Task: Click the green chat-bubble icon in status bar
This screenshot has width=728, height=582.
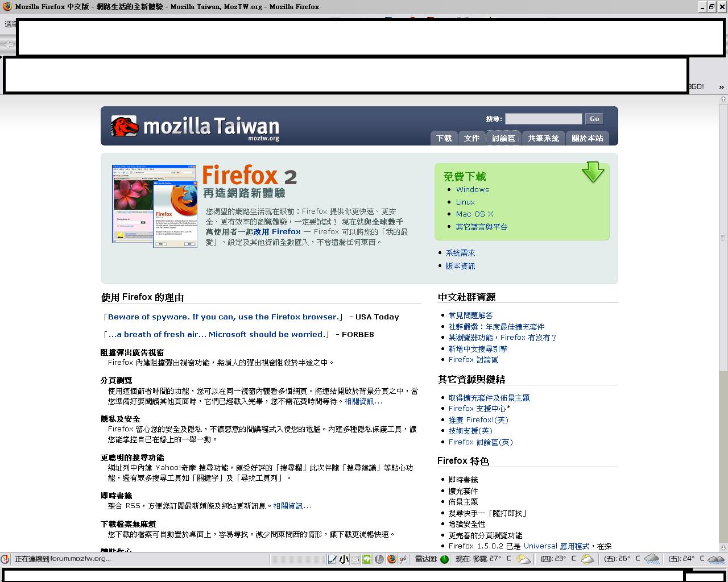Action: 367,559
